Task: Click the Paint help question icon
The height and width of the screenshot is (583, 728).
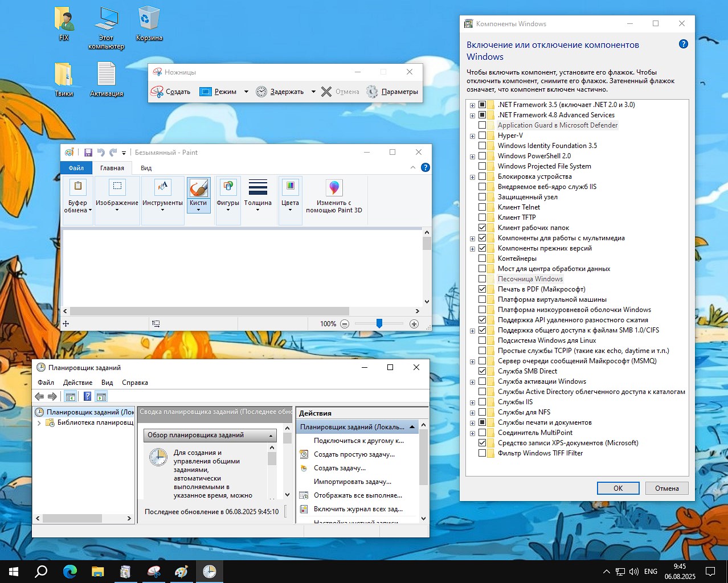Action: [x=425, y=167]
